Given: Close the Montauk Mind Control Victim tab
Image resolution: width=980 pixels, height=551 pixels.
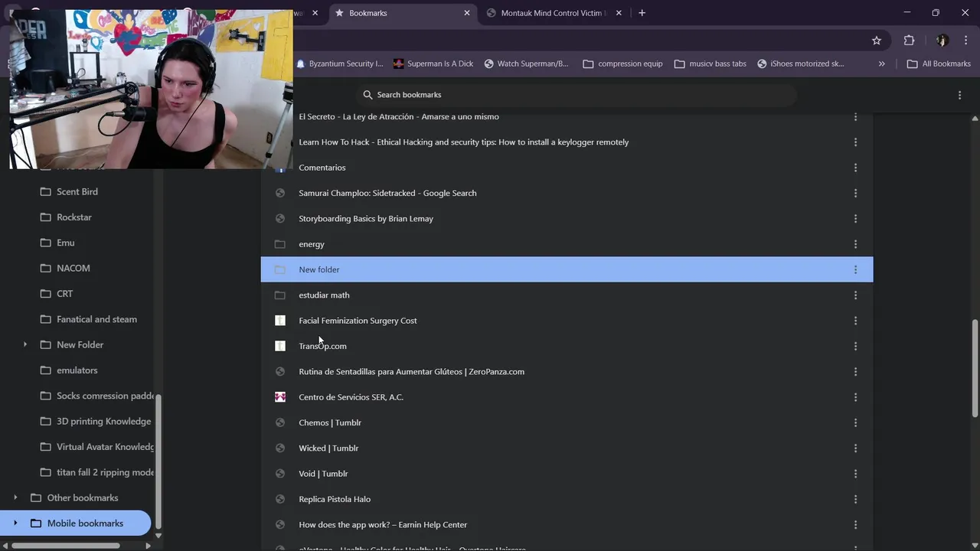Looking at the screenshot, I should point(619,13).
